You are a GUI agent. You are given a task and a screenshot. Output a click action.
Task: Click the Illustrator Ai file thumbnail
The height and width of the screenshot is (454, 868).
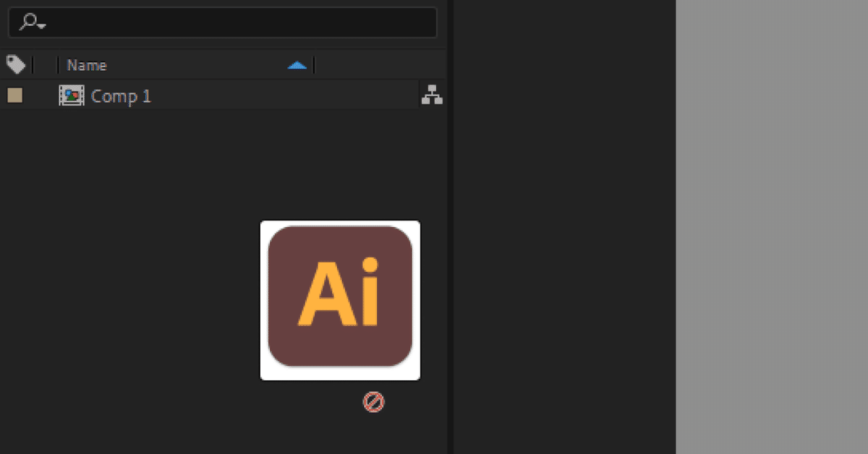(x=340, y=300)
